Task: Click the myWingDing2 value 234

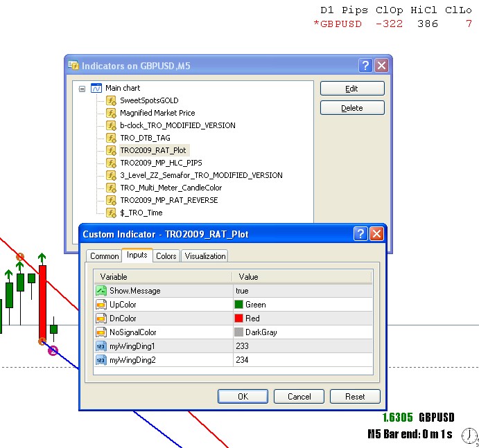Action: click(x=242, y=360)
